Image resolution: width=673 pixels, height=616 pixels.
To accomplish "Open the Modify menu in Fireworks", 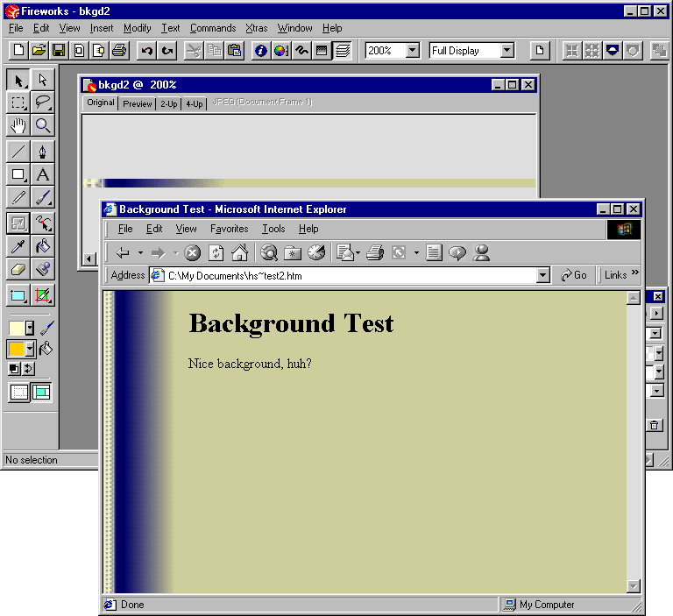I will click(x=137, y=28).
